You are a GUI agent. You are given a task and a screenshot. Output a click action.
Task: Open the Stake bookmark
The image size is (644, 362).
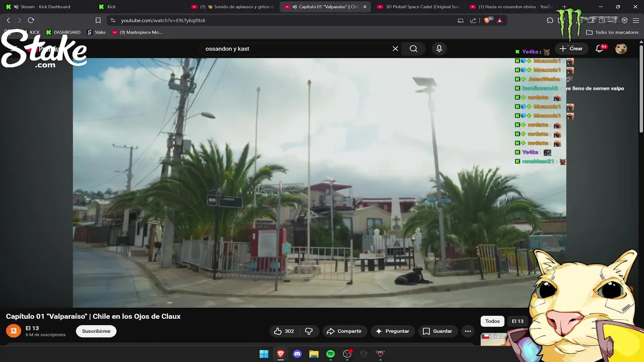click(96, 32)
